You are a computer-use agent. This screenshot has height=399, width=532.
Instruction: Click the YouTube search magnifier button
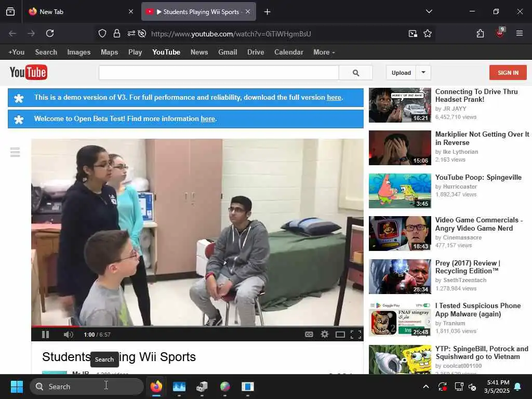pos(356,73)
